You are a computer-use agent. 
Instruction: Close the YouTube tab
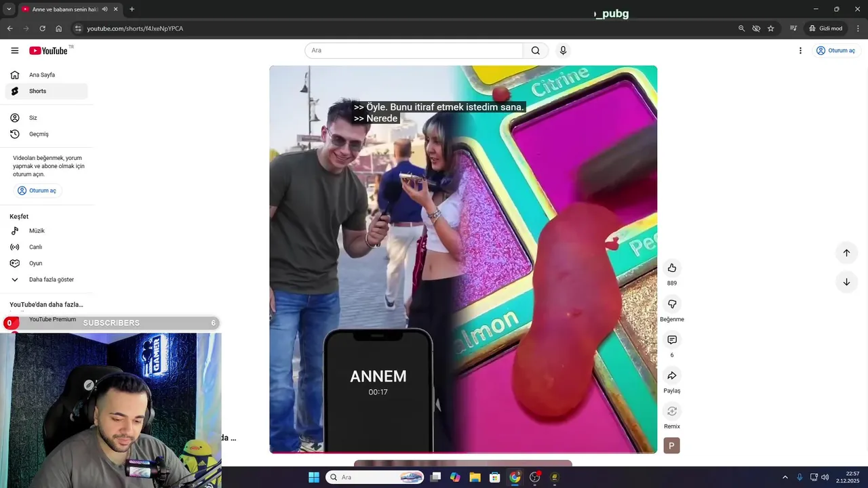(116, 9)
